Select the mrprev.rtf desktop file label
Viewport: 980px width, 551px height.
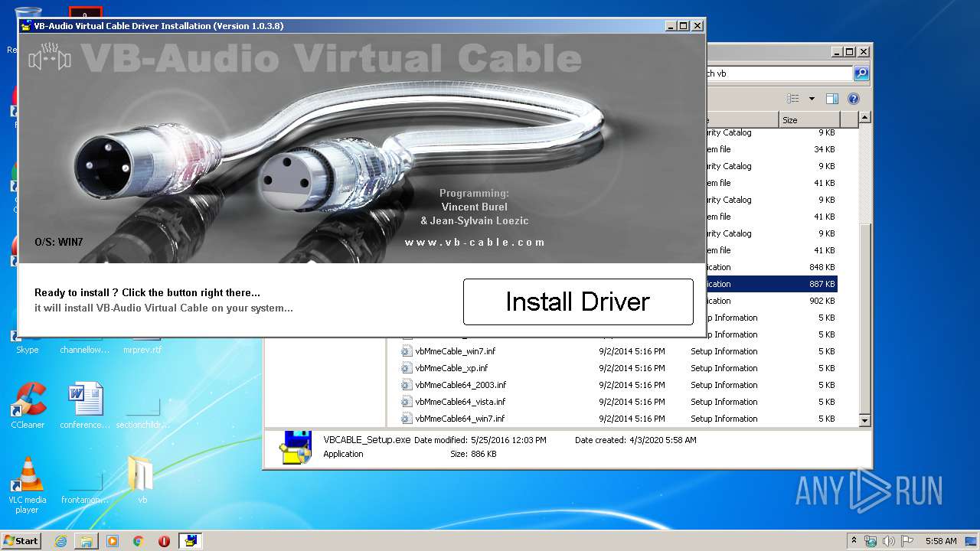142,350
